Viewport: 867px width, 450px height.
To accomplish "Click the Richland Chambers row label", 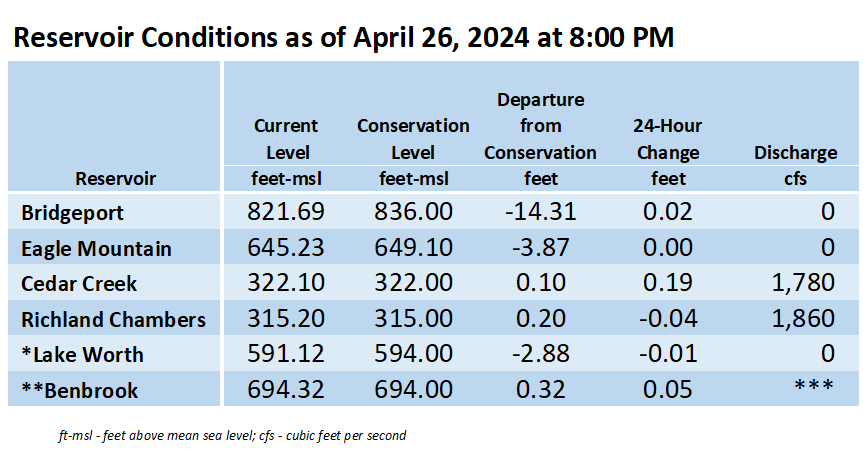I will pyautogui.click(x=113, y=320).
